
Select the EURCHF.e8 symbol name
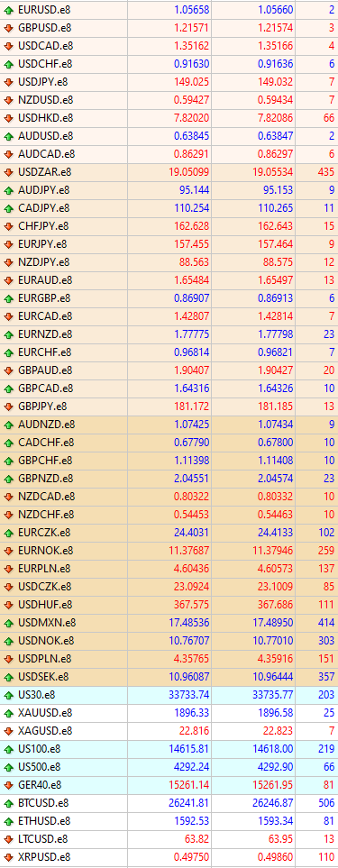point(44,352)
